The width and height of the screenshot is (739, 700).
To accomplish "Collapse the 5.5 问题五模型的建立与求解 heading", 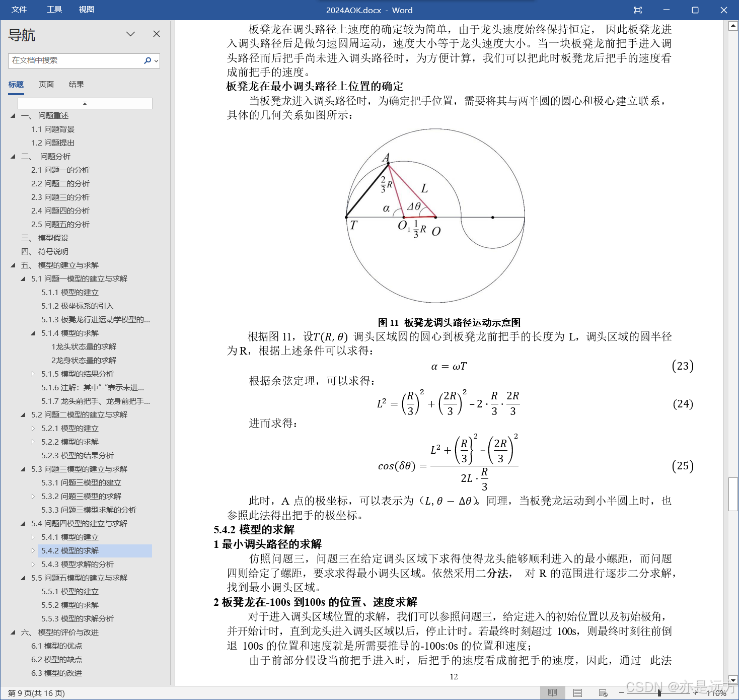I will (23, 578).
